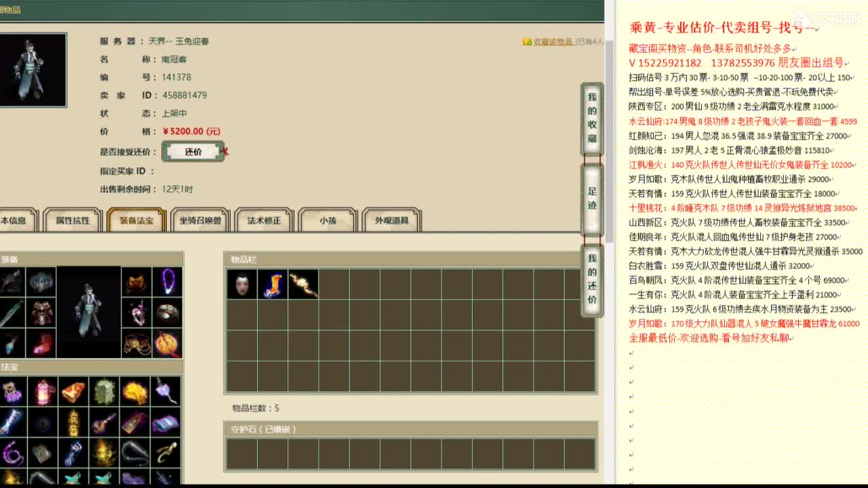Select the orange orb equipment icon
The height and width of the screenshot is (488, 868).
point(167,344)
